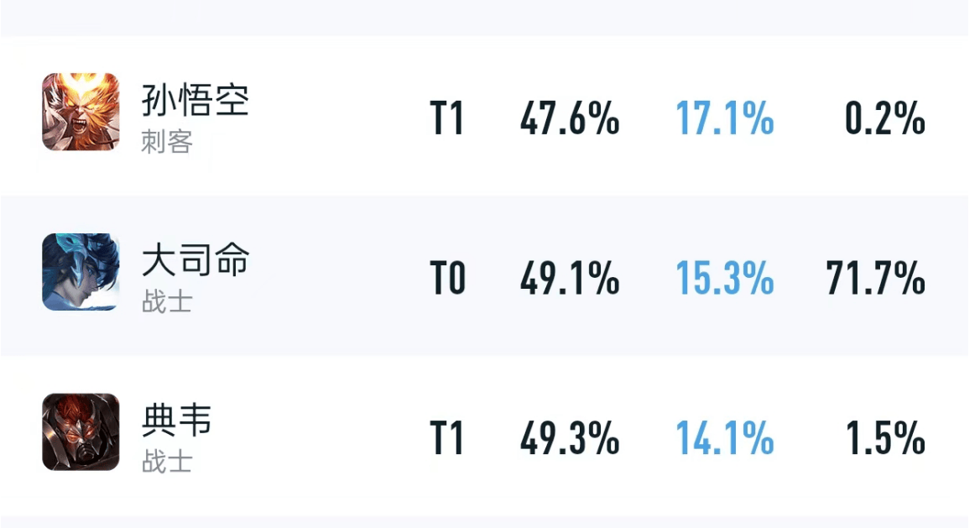Click the 71.7% ban rate value
This screenshot has height=528, width=980.
click(876, 278)
